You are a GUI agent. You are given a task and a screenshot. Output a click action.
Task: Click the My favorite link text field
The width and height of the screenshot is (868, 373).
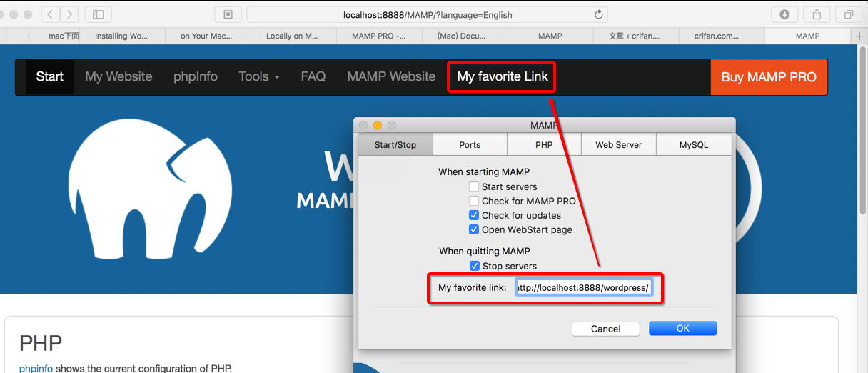(x=583, y=287)
